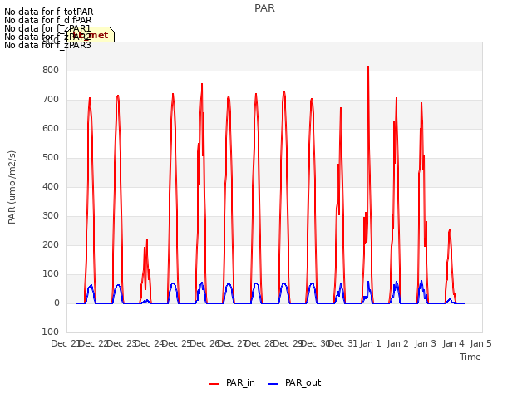Click the Jan 2 x-axis tick label
Image resolution: width=532 pixels, height=399 pixels.
pos(397,343)
